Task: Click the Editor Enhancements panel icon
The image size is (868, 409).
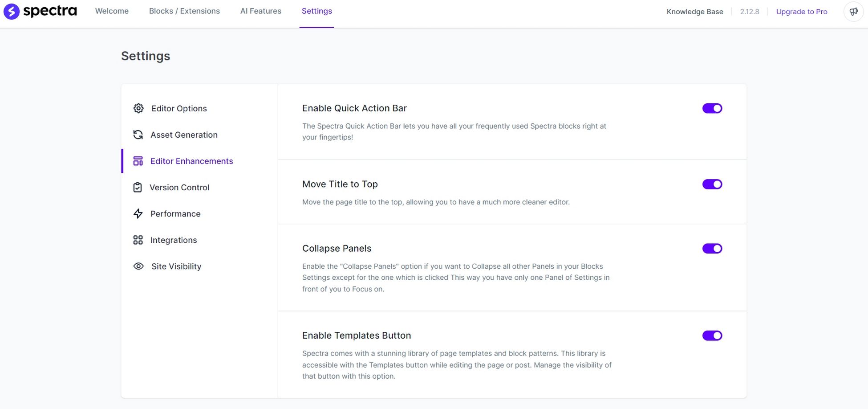Action: tap(138, 161)
